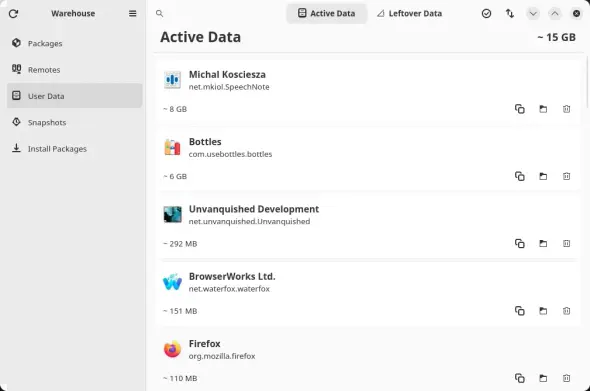The height and width of the screenshot is (391, 590).
Task: Click the Bottles app icon
Action: (x=172, y=147)
